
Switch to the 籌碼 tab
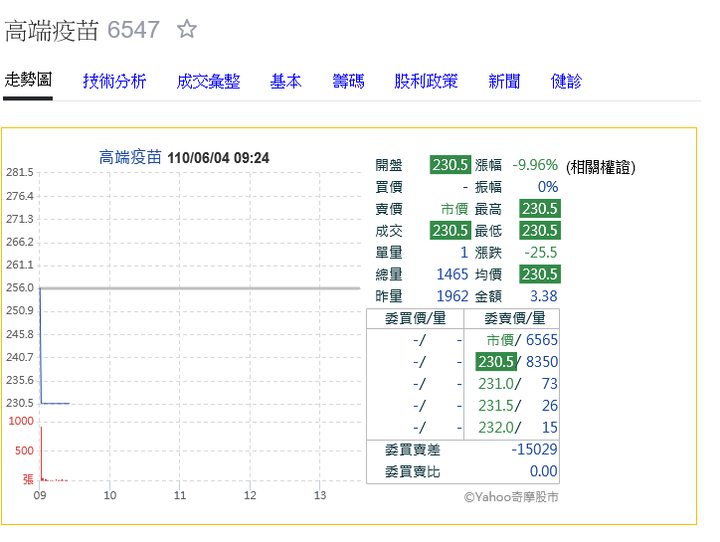tap(349, 81)
